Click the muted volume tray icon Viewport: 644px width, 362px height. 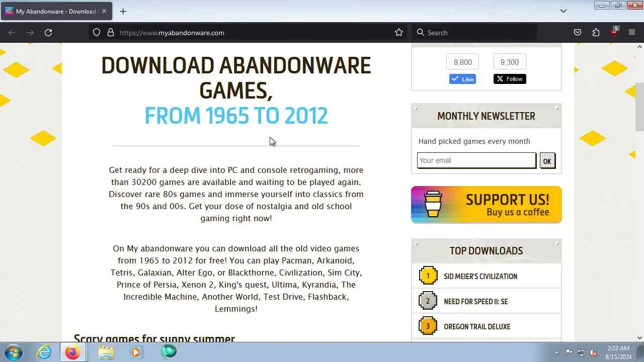(x=594, y=352)
